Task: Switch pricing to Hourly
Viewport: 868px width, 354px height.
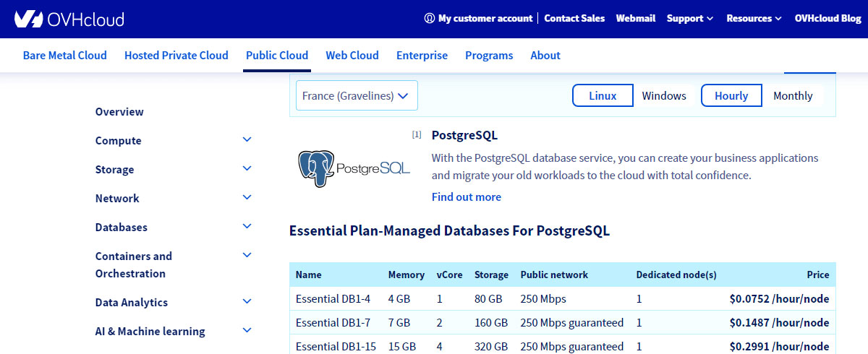Action: pos(731,95)
